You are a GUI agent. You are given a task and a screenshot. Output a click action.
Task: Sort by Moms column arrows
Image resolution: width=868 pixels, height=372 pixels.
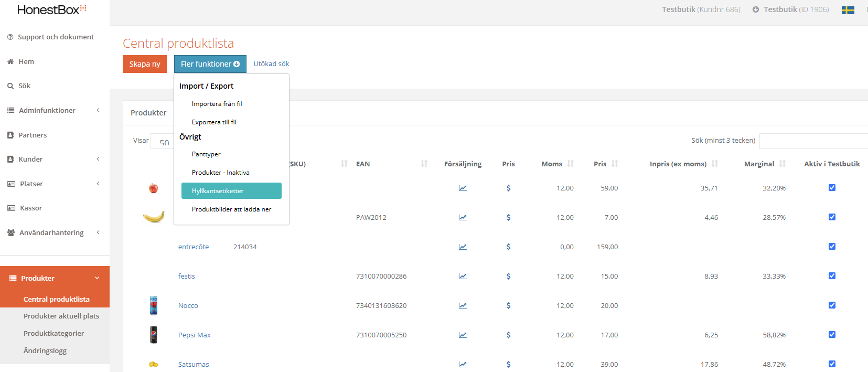point(571,164)
